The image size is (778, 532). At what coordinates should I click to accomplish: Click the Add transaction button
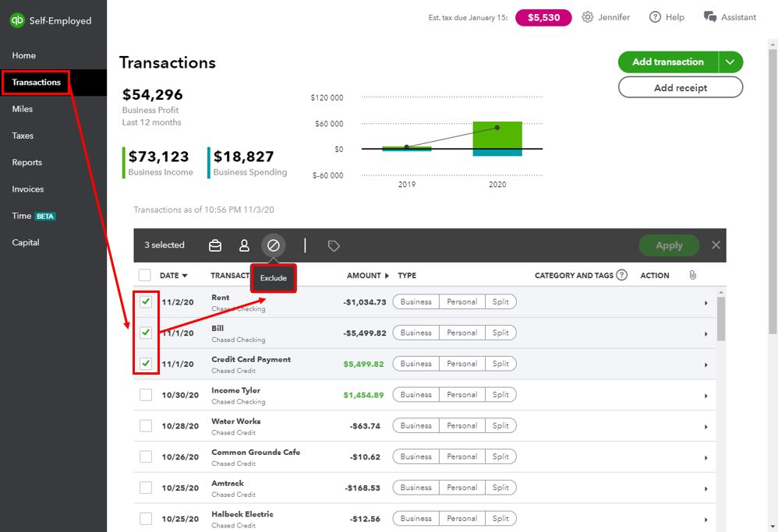pyautogui.click(x=668, y=62)
